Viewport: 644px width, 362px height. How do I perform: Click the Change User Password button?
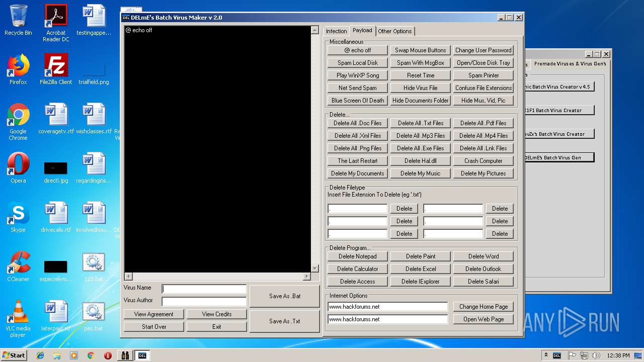484,50
